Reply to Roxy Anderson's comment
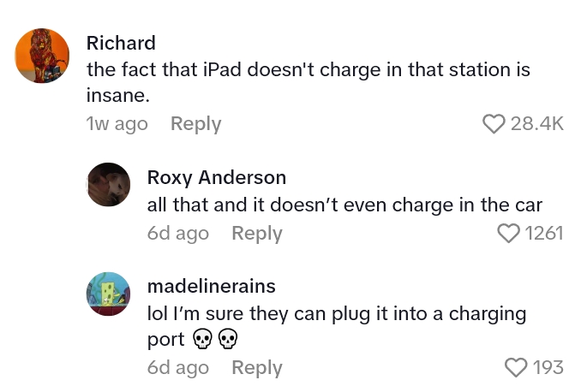Image resolution: width=569 pixels, height=392 pixels. point(257,234)
